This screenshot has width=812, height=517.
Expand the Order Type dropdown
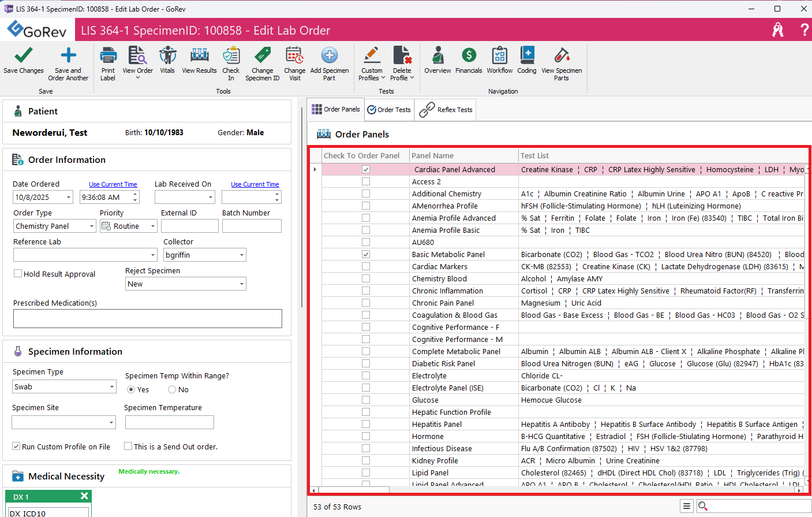tap(92, 226)
